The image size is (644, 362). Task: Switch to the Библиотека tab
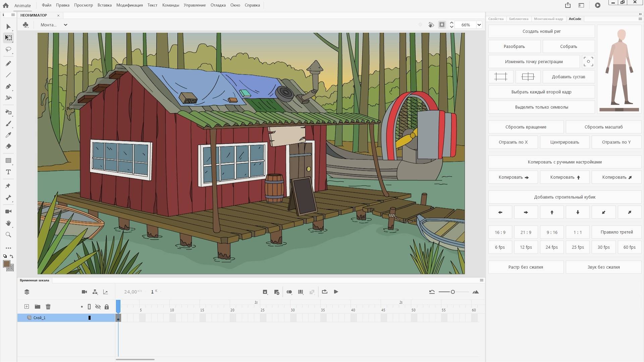click(x=518, y=19)
